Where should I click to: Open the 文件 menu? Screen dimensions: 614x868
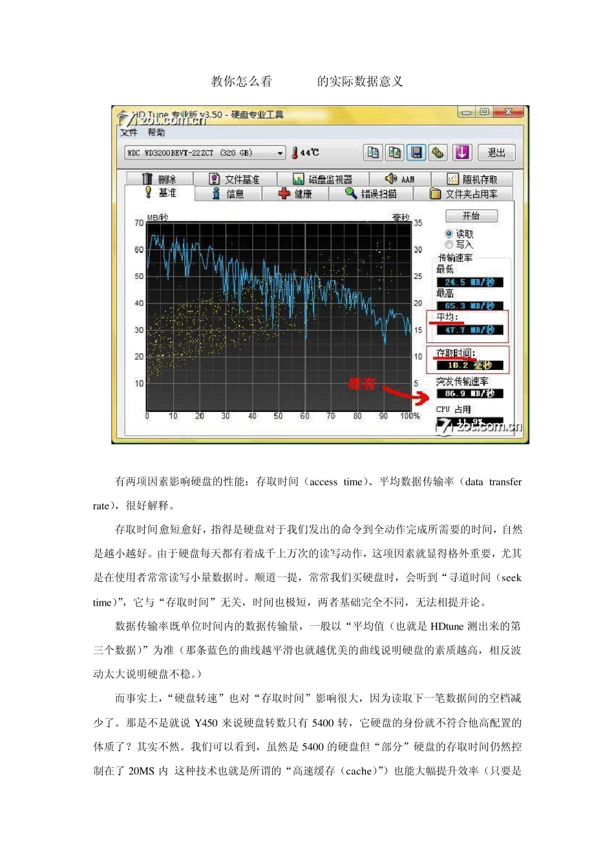click(x=129, y=132)
